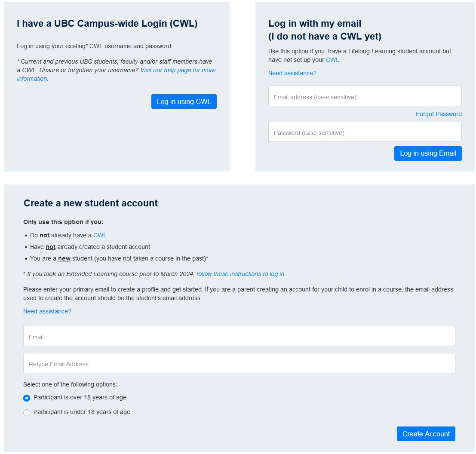
Task: Click the Create Account button
Action: coord(426,434)
